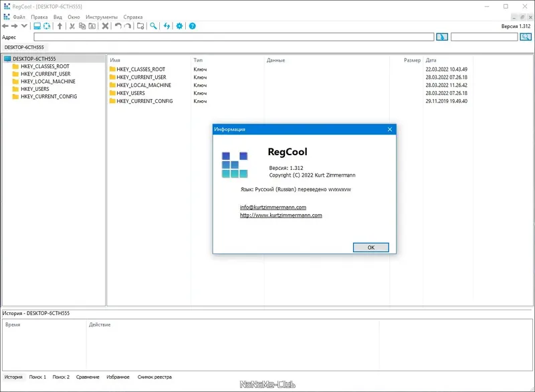Click date 22.03.2022 10.43.49 cell
The height and width of the screenshot is (392, 535).
click(446, 70)
